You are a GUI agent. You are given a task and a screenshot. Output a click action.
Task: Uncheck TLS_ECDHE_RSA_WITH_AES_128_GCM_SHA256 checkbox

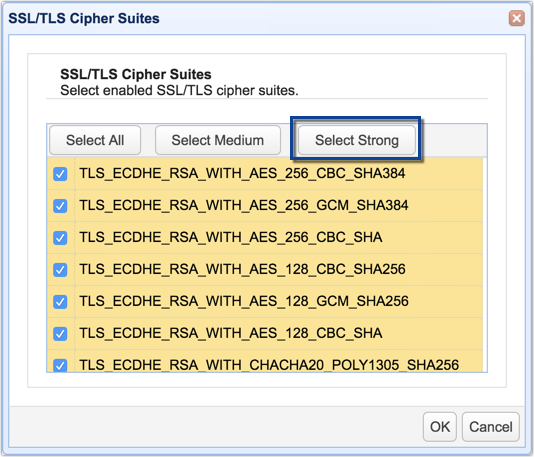(60, 302)
